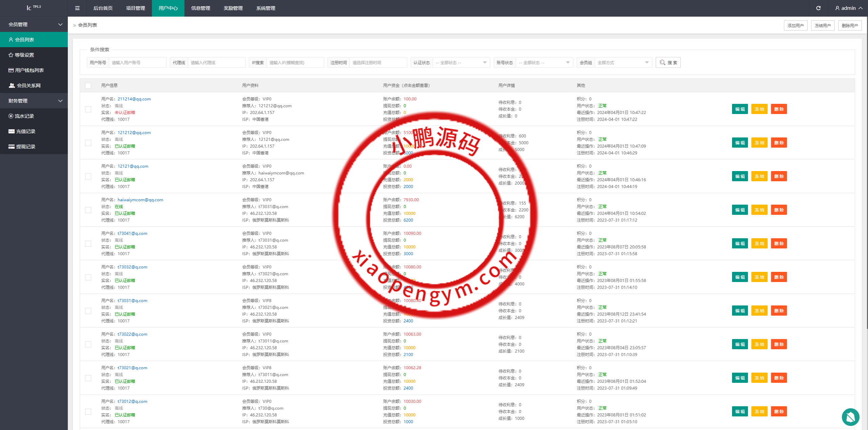Click the 用户账号 input field
The width and height of the screenshot is (868, 430).
tap(137, 63)
